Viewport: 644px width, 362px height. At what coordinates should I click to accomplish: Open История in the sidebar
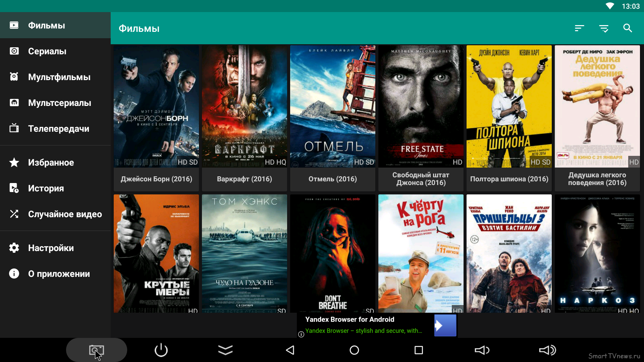pos(55,188)
